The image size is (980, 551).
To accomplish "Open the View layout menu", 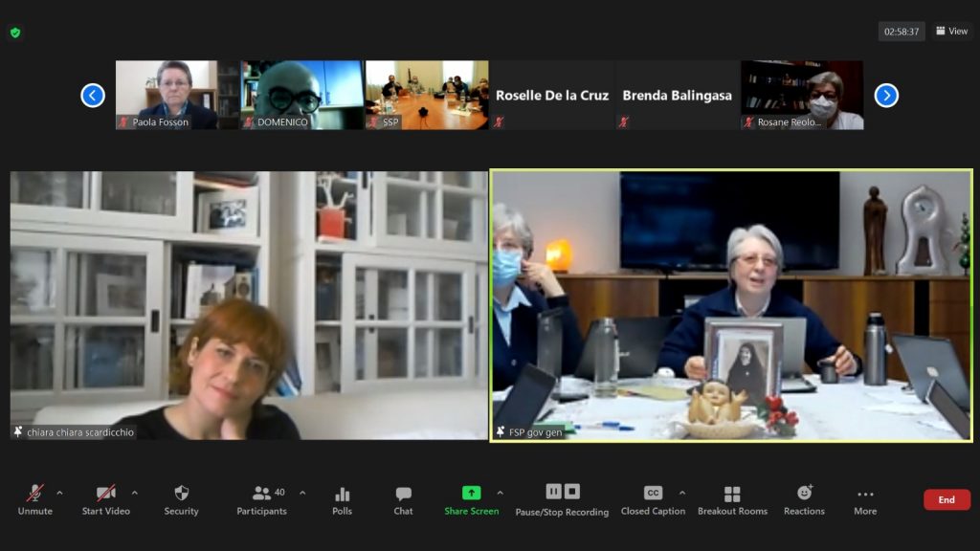I will tap(951, 32).
